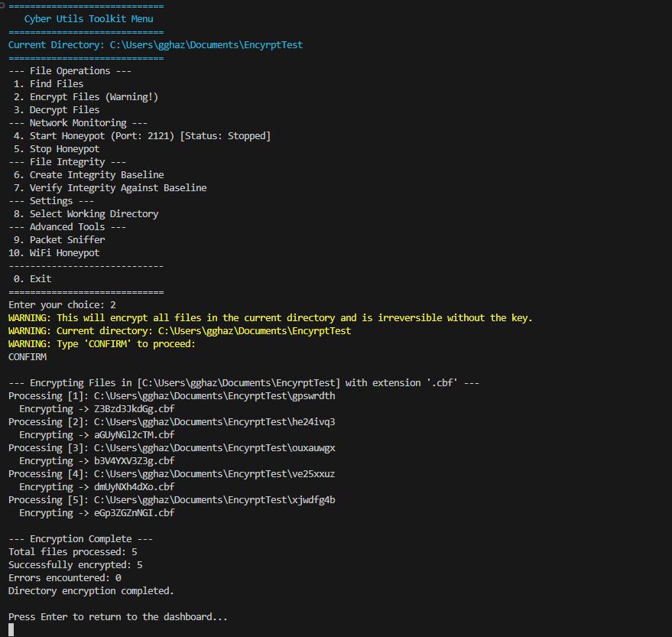Click '8. Select Working Directory' line
This screenshot has width=672, height=637.
click(86, 214)
